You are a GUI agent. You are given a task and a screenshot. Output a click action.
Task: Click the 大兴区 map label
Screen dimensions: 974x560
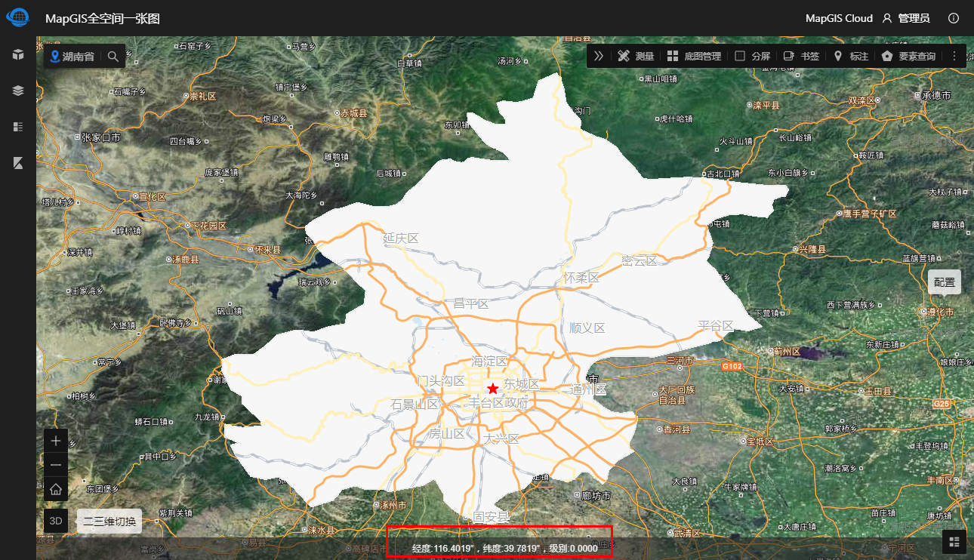point(501,438)
